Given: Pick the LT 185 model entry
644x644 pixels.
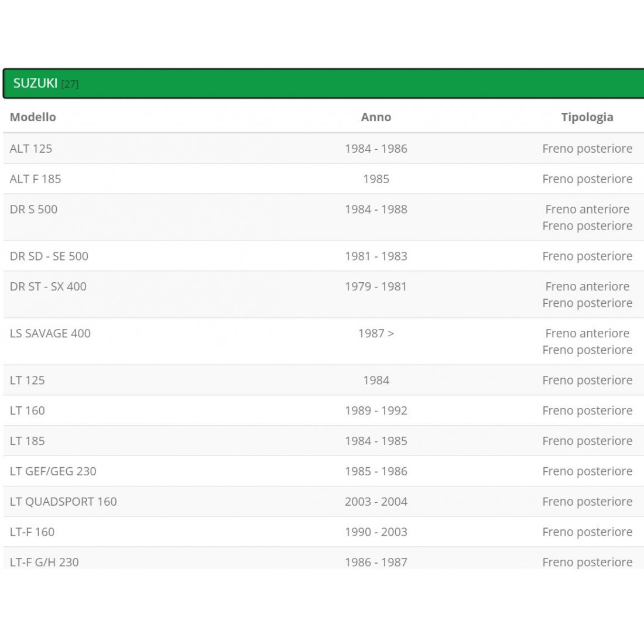Looking at the screenshot, I should 28,441.
